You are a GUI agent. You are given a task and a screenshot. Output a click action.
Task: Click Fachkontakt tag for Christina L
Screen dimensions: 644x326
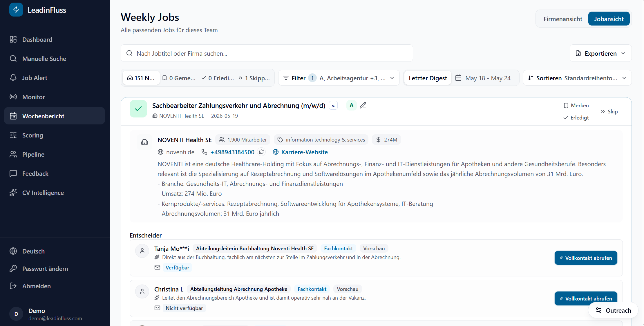coord(312,289)
